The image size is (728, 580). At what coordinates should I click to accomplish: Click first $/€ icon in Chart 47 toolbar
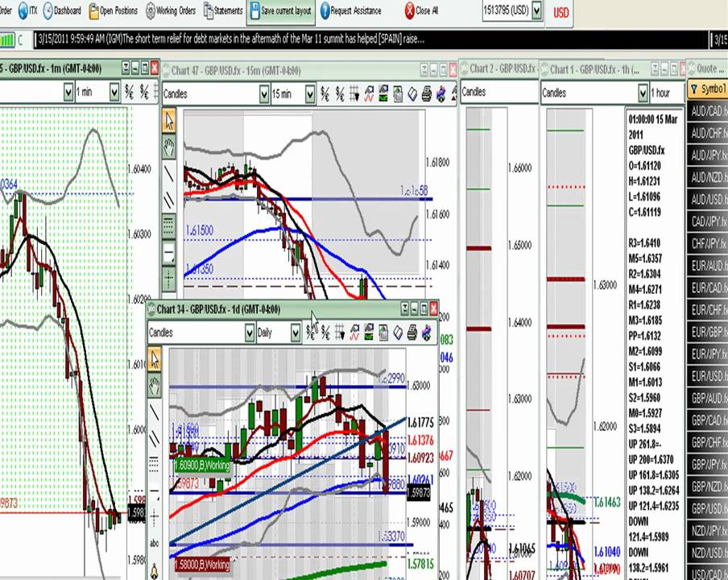click(x=325, y=94)
